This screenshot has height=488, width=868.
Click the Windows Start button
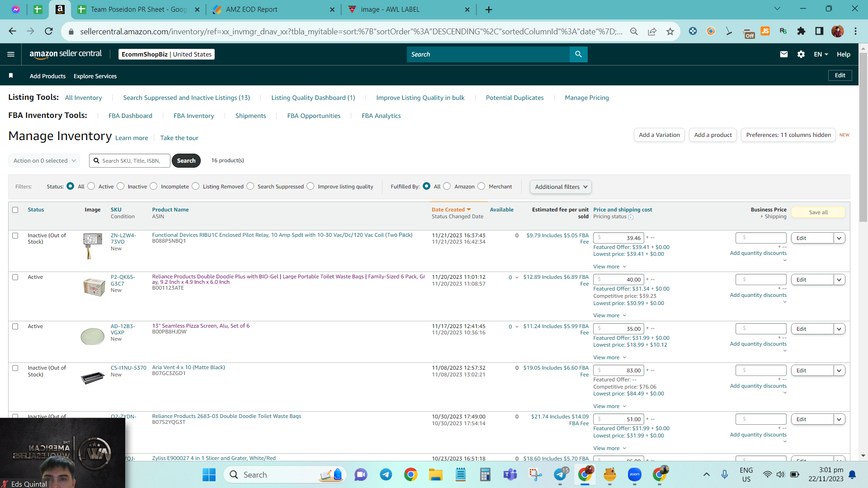(x=209, y=475)
